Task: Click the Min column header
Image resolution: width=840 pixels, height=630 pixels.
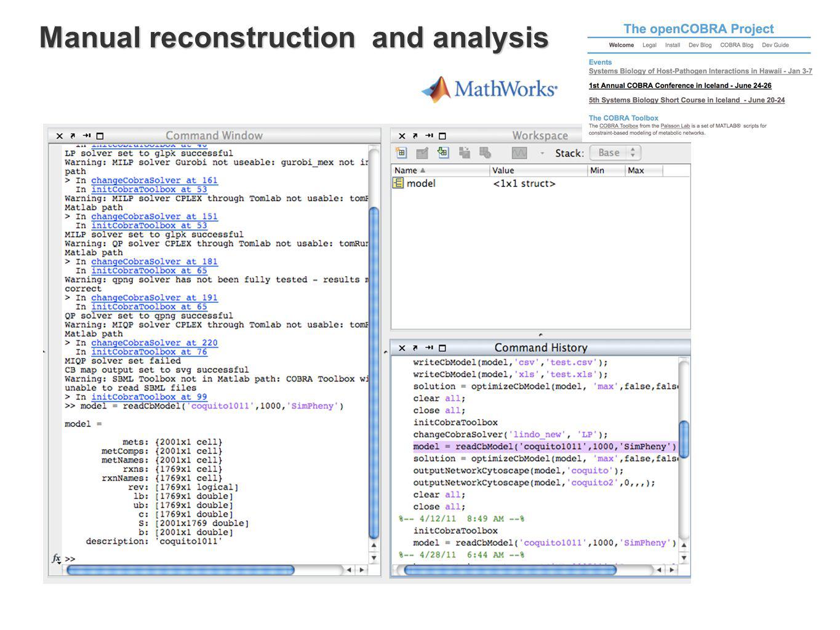Action: (x=606, y=170)
